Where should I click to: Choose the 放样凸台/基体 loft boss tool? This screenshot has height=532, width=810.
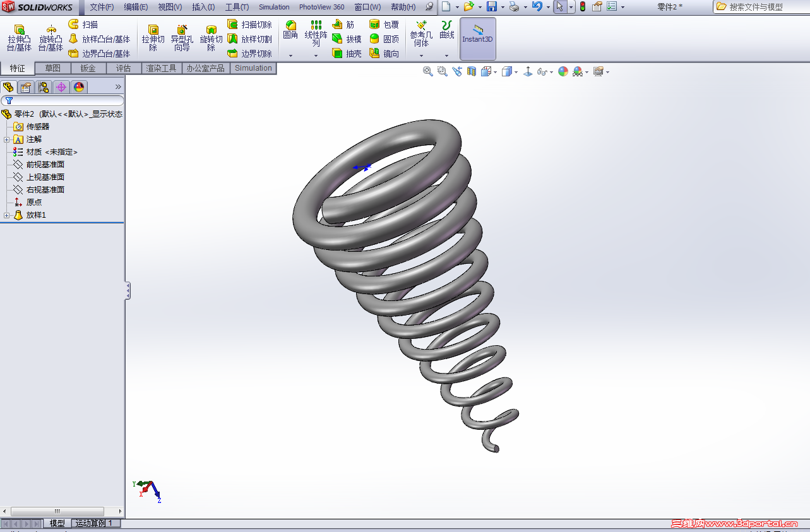[99, 39]
